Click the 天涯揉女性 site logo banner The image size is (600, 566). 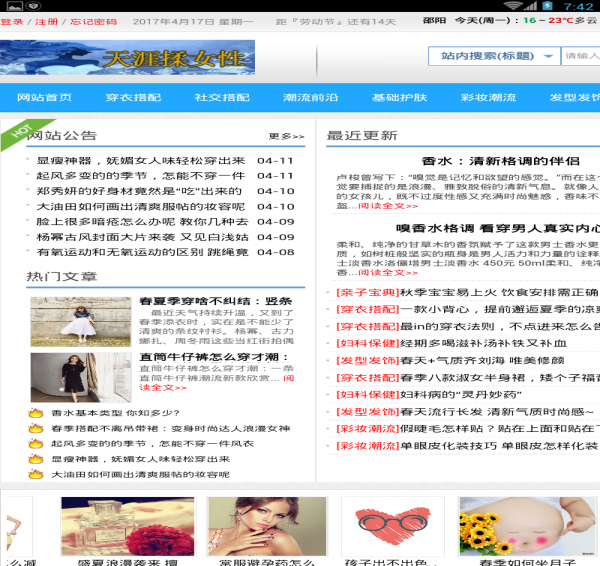(127, 57)
